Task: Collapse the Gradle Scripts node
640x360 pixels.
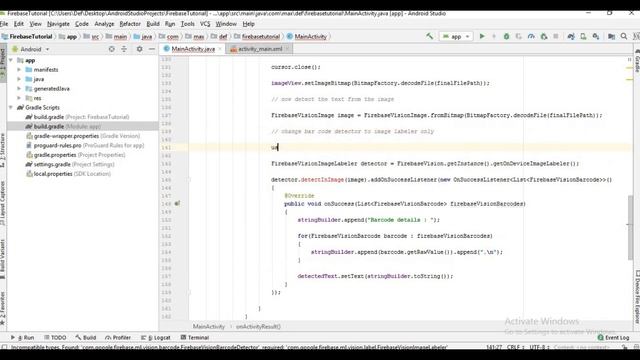Action: (x=11, y=107)
